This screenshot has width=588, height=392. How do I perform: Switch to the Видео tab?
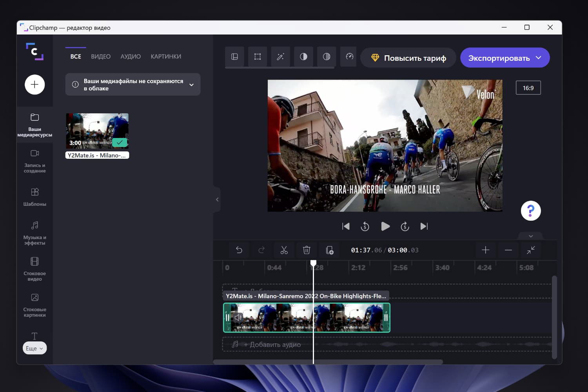click(101, 56)
